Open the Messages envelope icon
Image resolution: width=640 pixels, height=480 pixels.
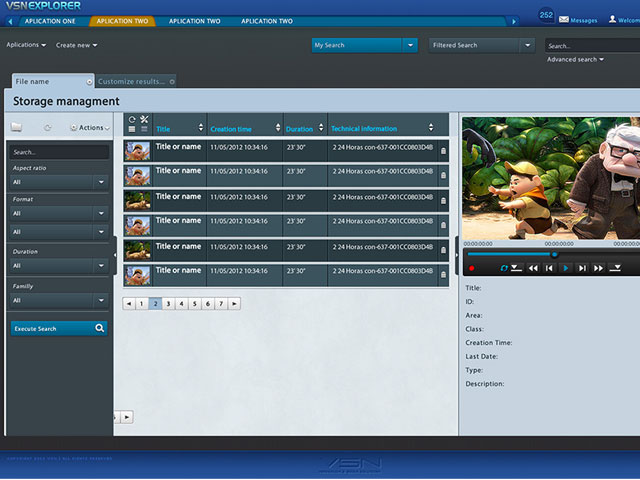tap(564, 19)
